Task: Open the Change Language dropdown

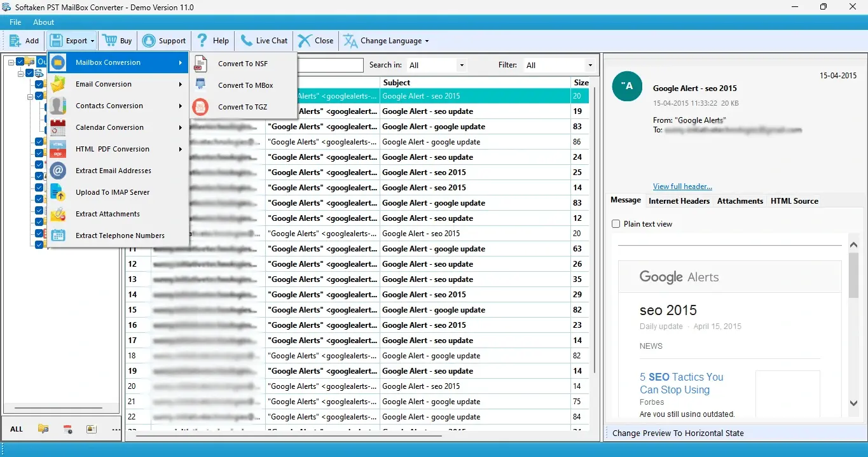Action: 386,41
